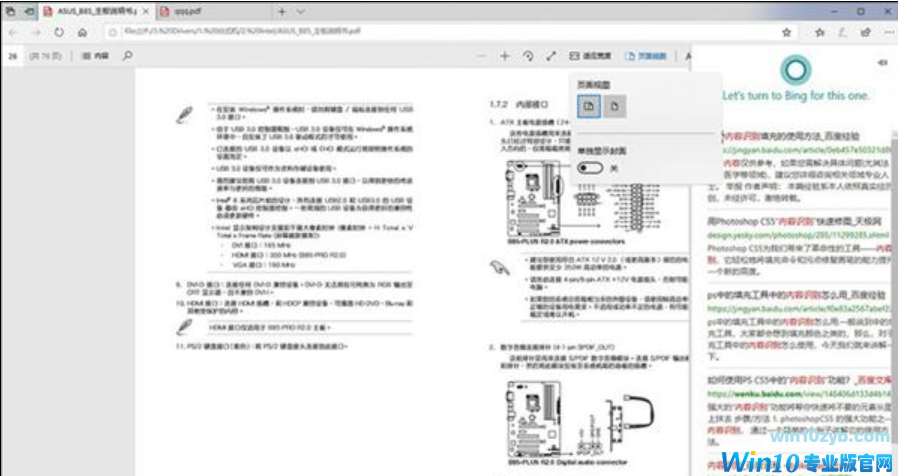898x476 pixels.
Task: Share this page using the share icon
Action: 865,33
